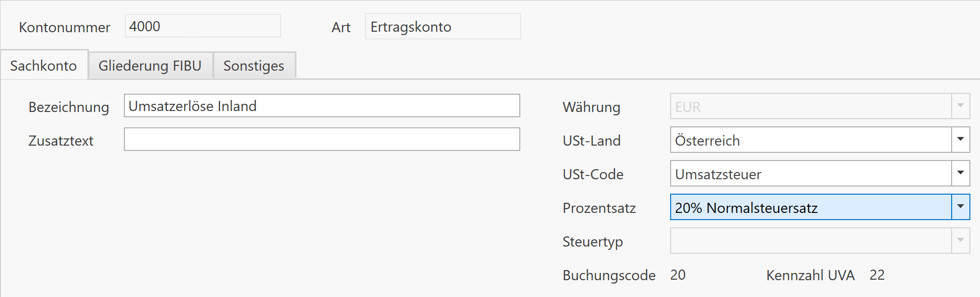Screen dimensions: 980x297
Task: Click the Umsatzsteuer text in USt-Code box
Action: point(718,174)
